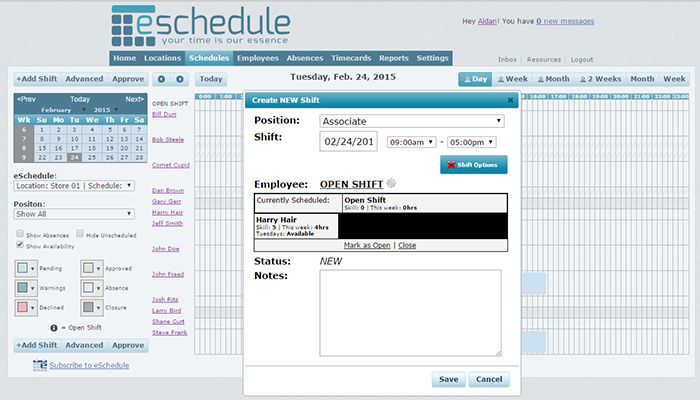Open the Timecards menu
The width and height of the screenshot is (700, 400).
[x=351, y=58]
